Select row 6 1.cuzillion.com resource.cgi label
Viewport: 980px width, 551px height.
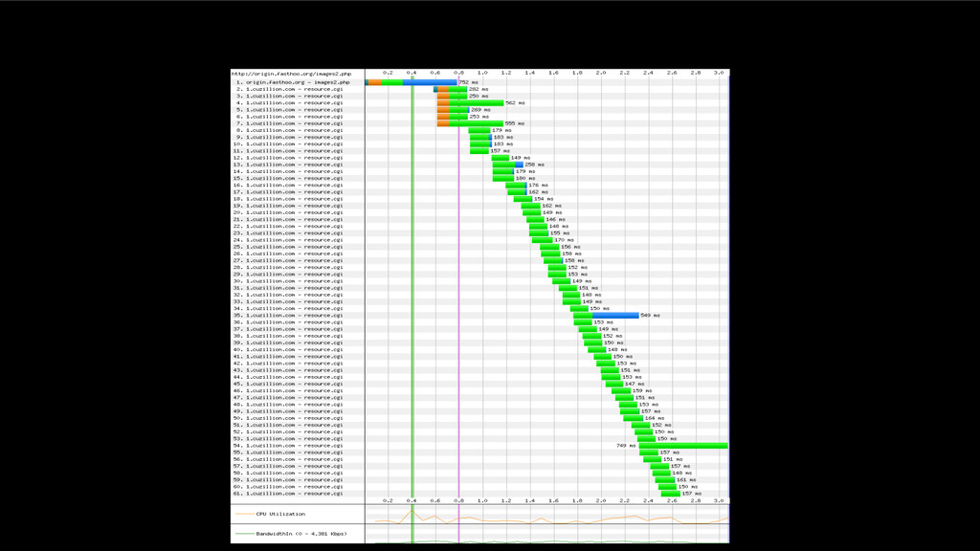(x=289, y=116)
